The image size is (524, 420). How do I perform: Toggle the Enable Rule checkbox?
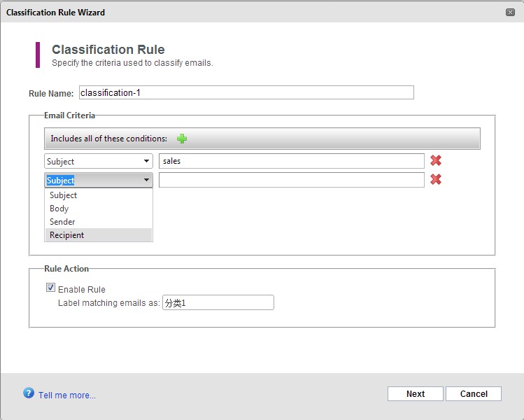[50, 288]
